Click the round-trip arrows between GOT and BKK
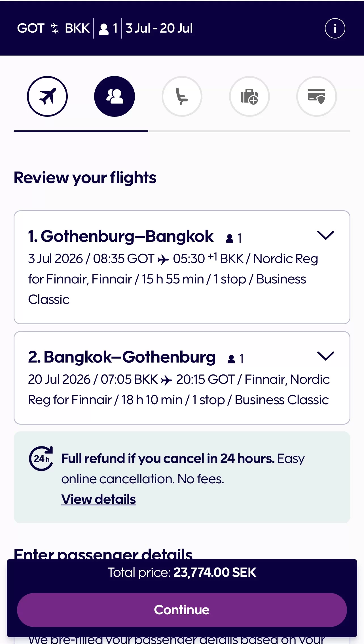Screen dimensions: 364x644 [54, 29]
